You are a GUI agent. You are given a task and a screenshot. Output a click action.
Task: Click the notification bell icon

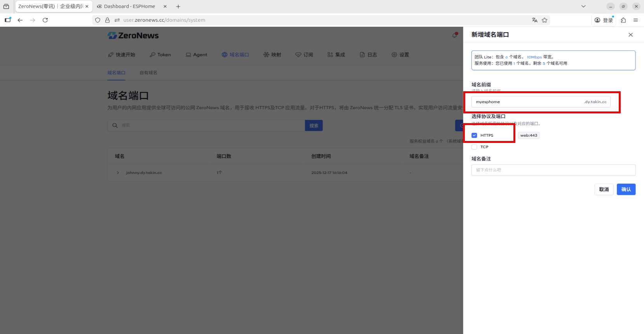click(x=454, y=35)
